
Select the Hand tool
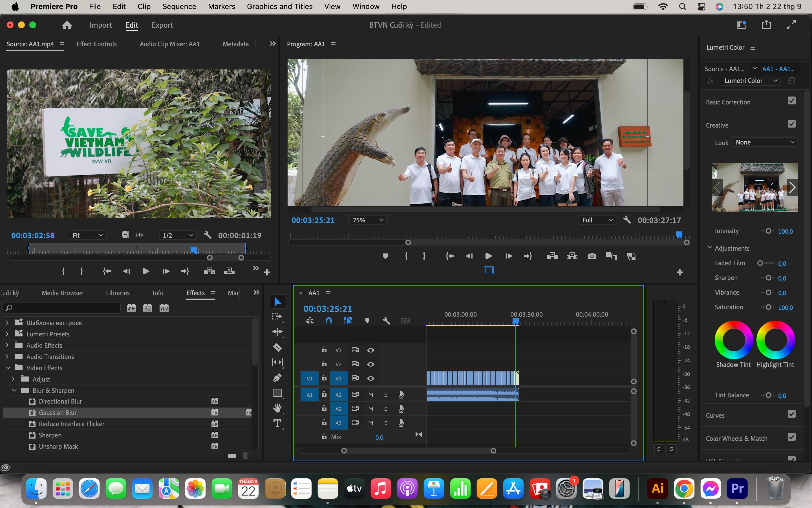pos(277,408)
